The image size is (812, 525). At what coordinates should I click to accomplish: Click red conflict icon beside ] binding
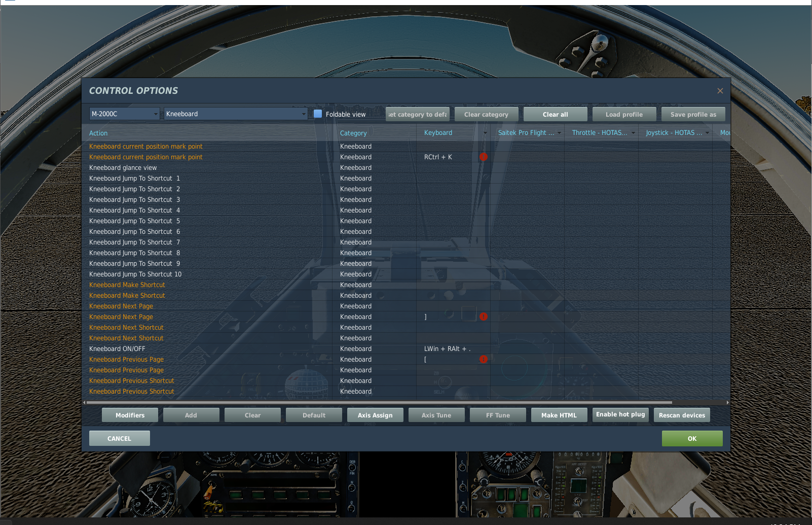484,317
